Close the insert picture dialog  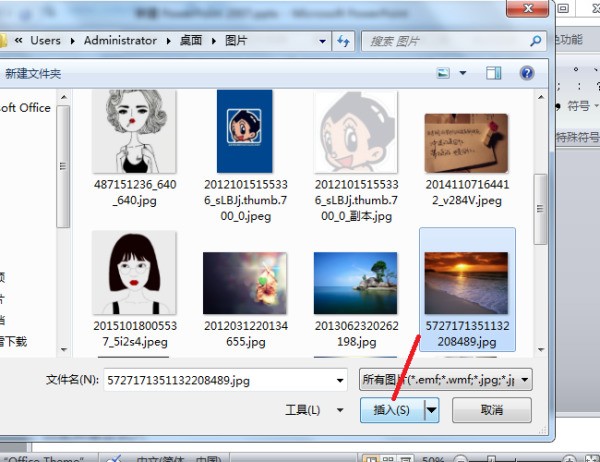tap(528, 8)
